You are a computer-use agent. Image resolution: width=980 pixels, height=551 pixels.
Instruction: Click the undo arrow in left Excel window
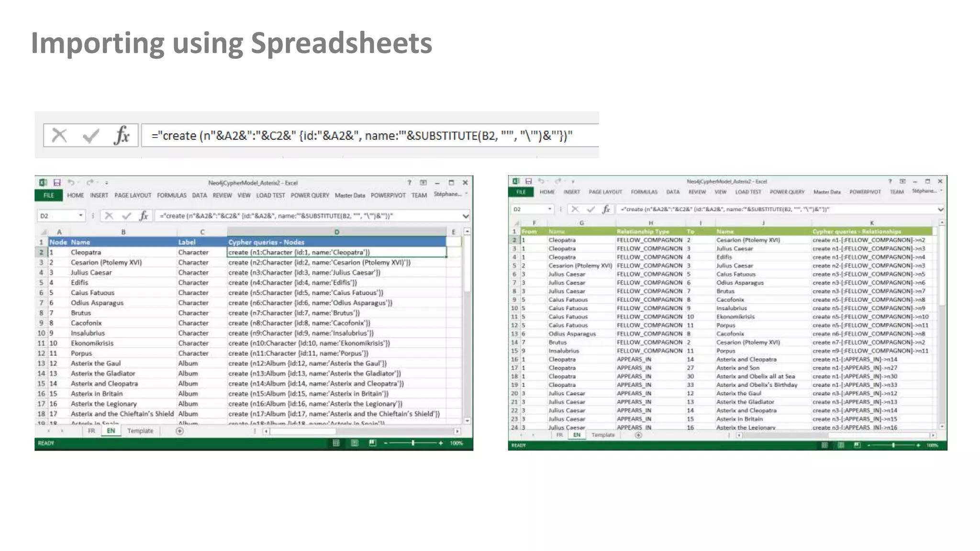pos(71,183)
